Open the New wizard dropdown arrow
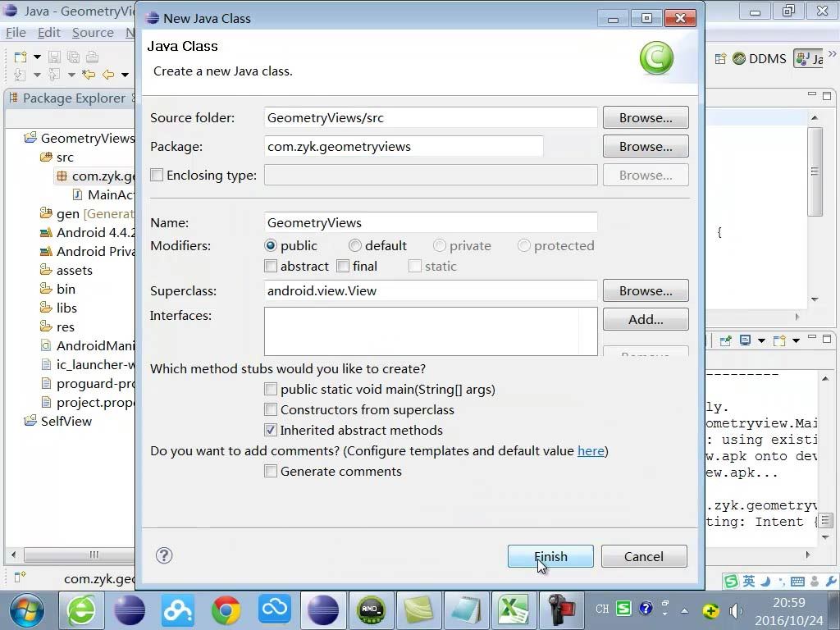 pos(37,57)
